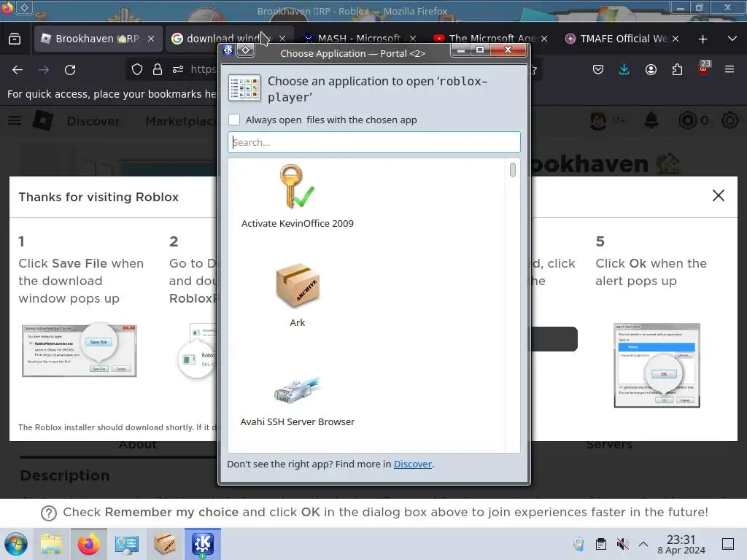Open the Discover link in dialog
The height and width of the screenshot is (560, 747).
413,464
